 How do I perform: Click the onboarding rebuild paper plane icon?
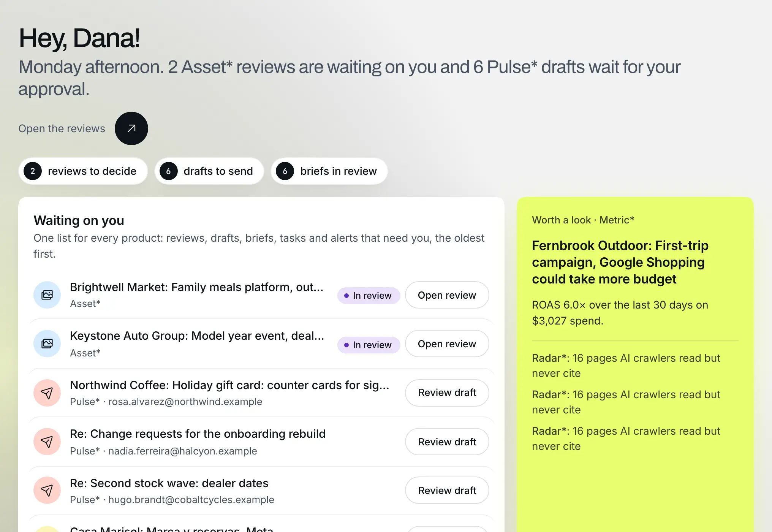pos(47,442)
